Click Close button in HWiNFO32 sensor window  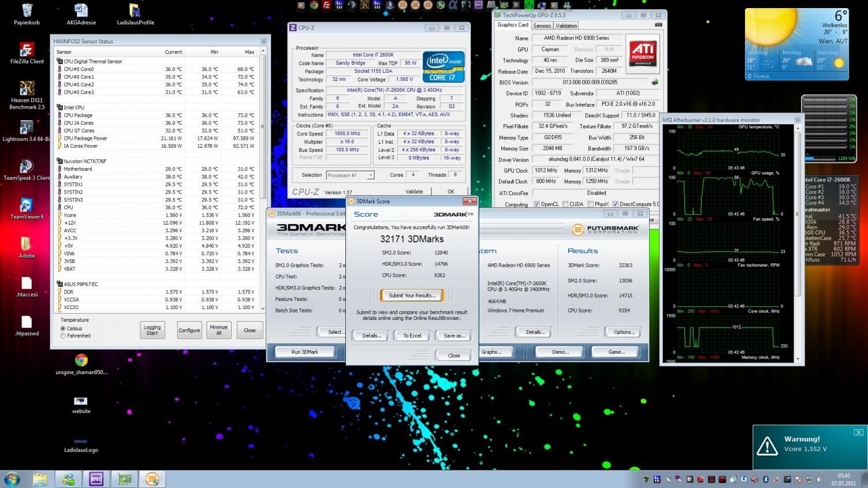click(x=249, y=330)
